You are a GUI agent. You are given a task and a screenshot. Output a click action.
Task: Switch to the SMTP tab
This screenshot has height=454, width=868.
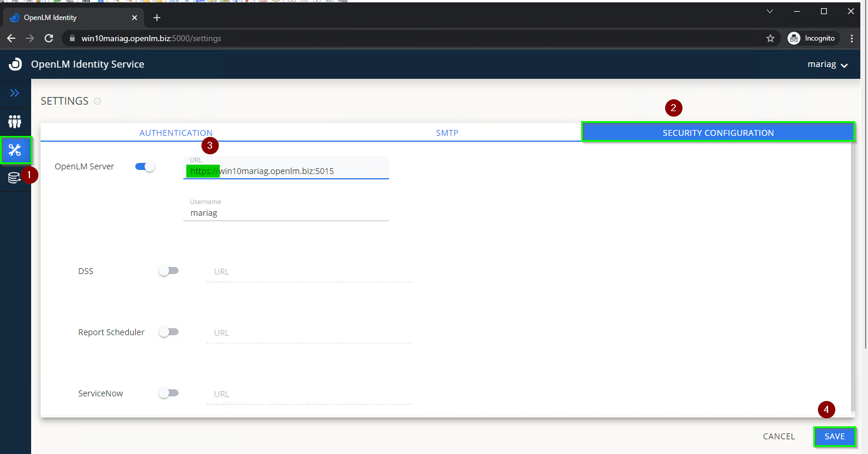click(447, 133)
